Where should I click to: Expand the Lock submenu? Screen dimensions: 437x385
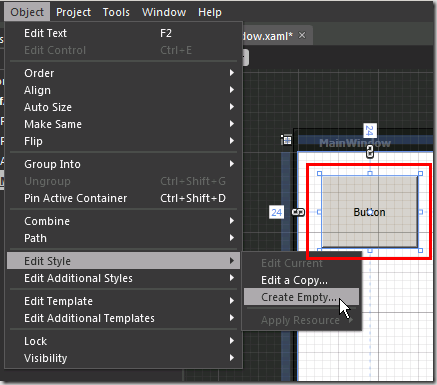(123, 341)
